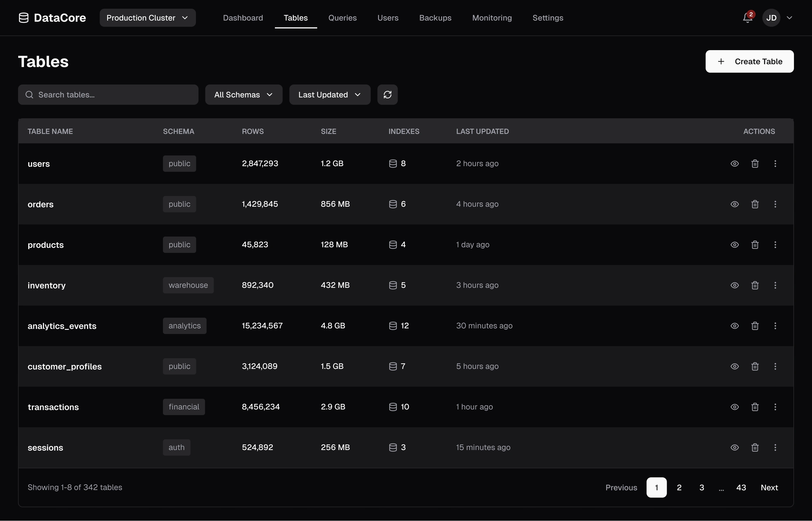Open more actions for analytics_events row

click(x=775, y=326)
